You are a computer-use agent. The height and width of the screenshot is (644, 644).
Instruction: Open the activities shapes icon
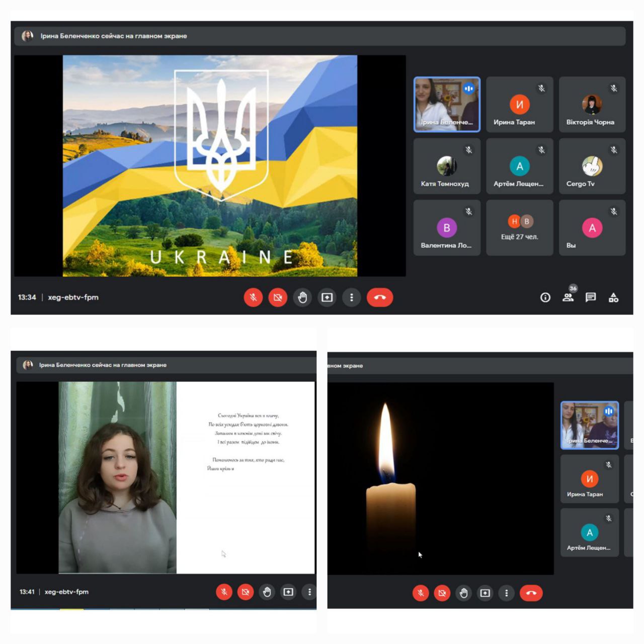point(613,297)
